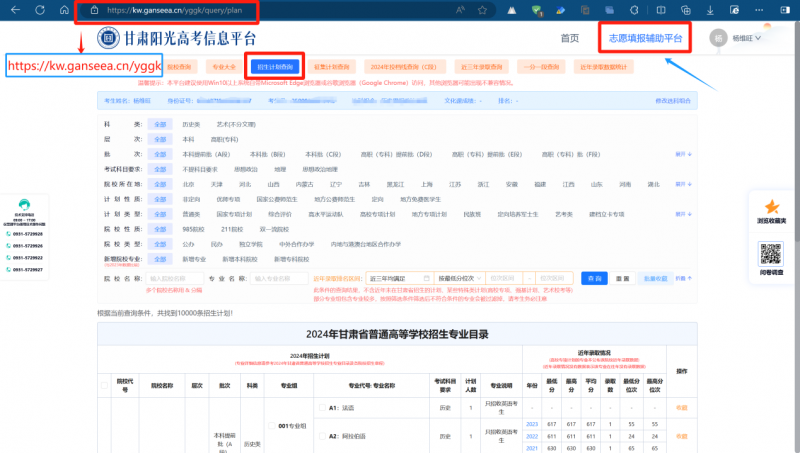Click the star icon for 浏览收藏夹

click(772, 206)
